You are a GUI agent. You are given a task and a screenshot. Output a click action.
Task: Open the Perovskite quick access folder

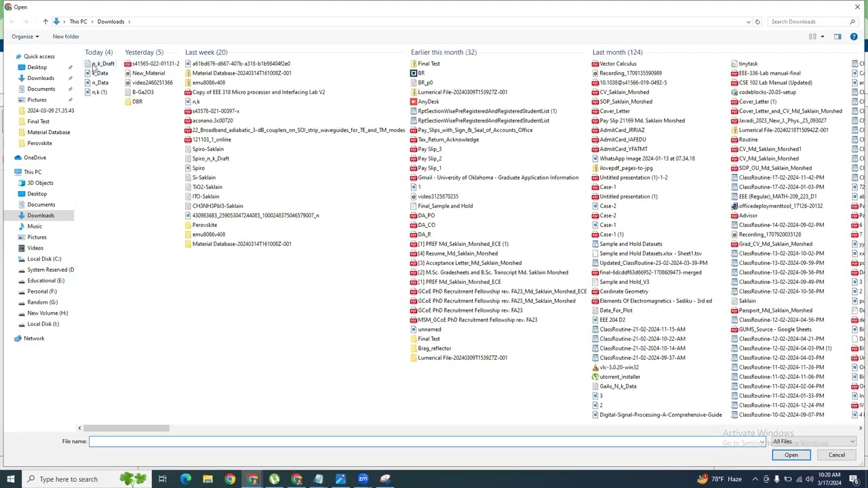(x=39, y=143)
